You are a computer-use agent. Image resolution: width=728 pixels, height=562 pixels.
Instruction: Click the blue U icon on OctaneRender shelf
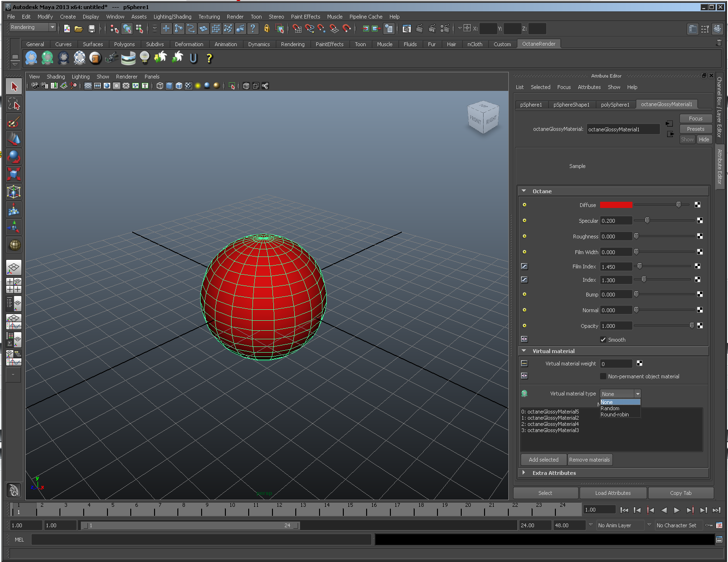tap(193, 58)
